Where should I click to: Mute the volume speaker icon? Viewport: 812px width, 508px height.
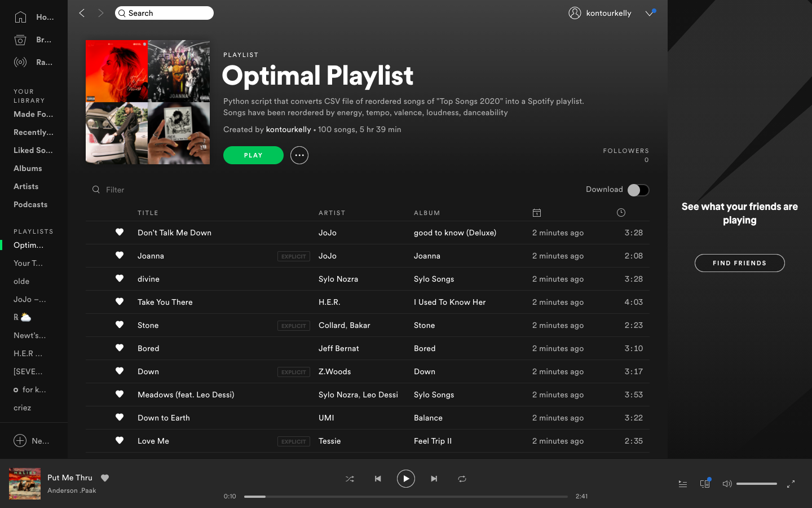pos(727,484)
